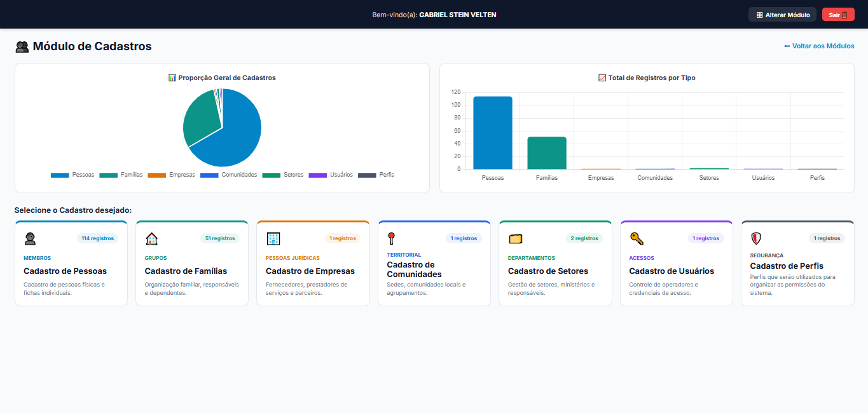Click the shield icon on Cadastro de Perfis card
868x413 pixels.
tap(756, 238)
